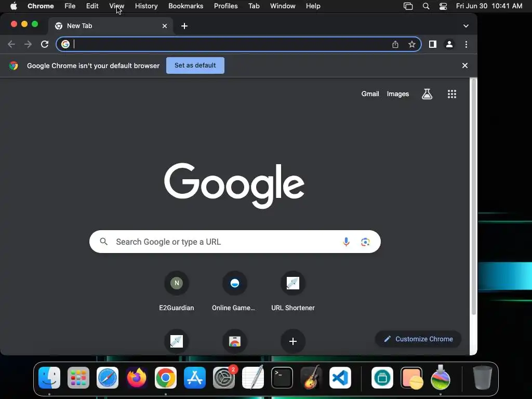This screenshot has height=399, width=532.
Task: Open the Edit menu
Action: [92, 6]
